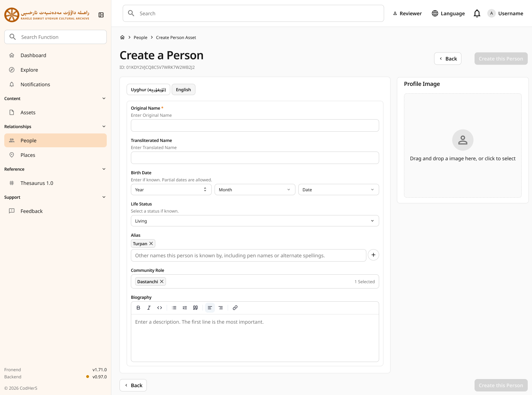The width and height of the screenshot is (532, 395).
Task: Remove the Turpan alias tag
Action: tap(152, 243)
